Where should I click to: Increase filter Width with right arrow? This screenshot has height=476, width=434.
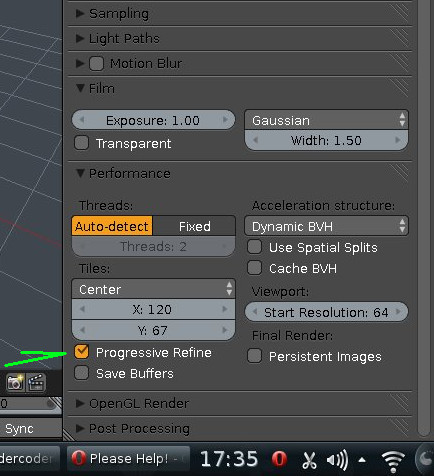[x=398, y=140]
